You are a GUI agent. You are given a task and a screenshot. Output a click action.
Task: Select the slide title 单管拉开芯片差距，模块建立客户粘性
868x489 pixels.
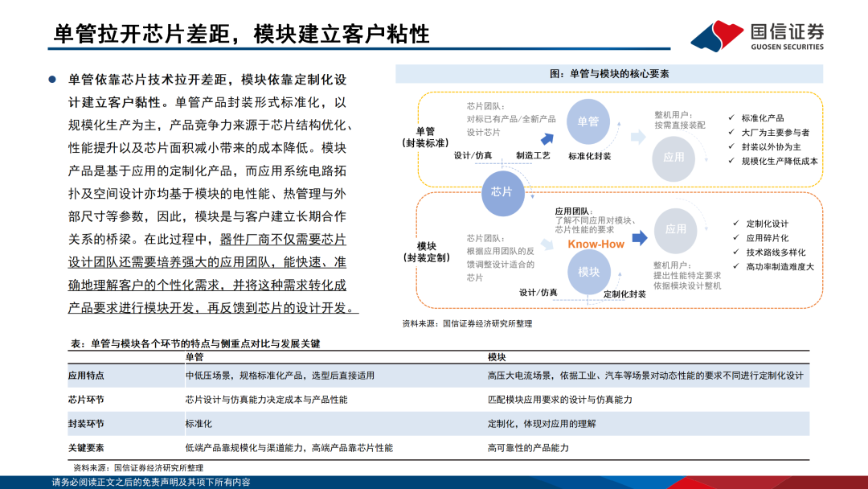[x=241, y=34]
